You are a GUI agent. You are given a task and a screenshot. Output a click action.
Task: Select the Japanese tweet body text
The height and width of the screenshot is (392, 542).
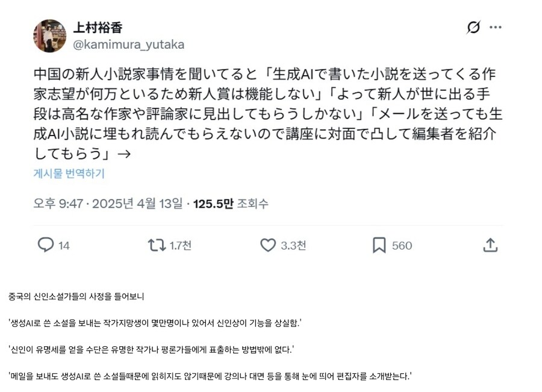tap(265, 111)
